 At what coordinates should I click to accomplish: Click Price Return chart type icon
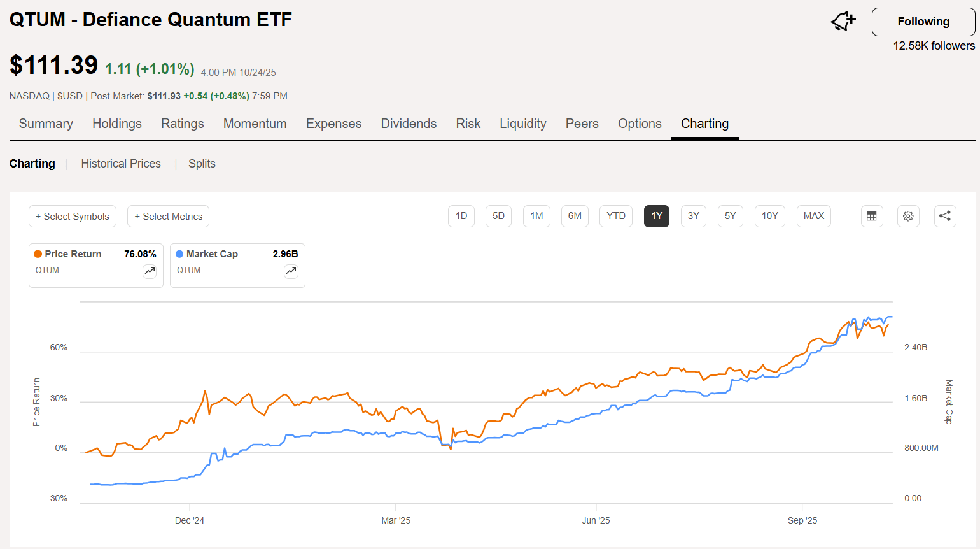point(150,271)
